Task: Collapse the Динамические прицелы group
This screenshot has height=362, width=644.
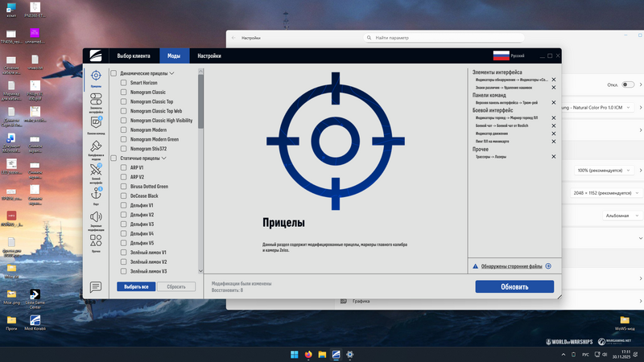Action: coord(171,73)
